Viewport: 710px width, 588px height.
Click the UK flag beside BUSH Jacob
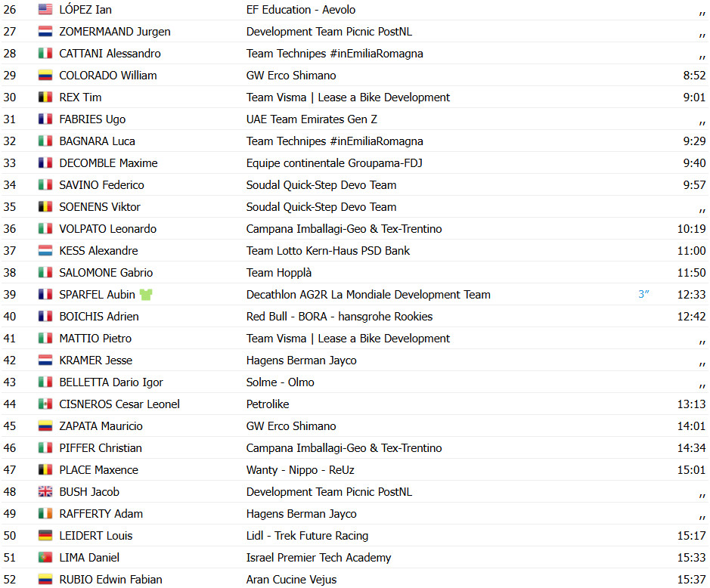pos(45,491)
